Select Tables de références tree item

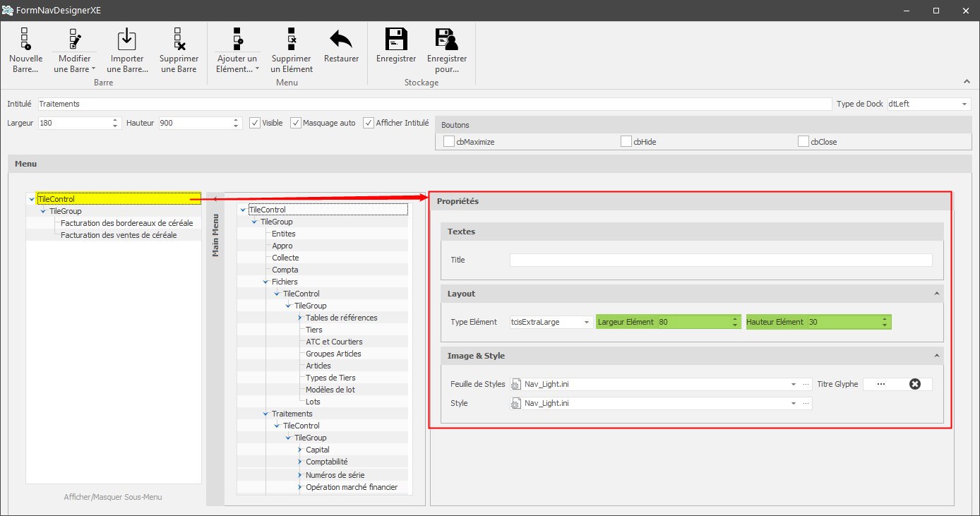pos(341,318)
